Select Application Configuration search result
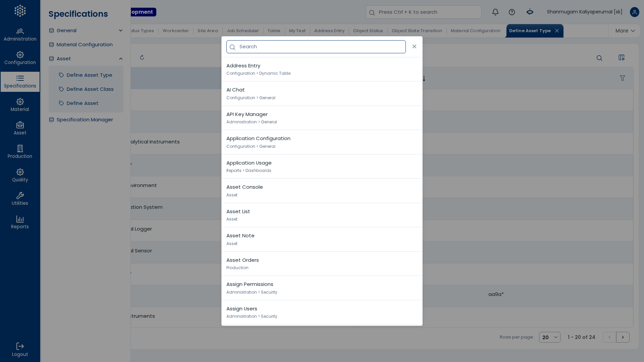644x362 pixels. coord(322,142)
